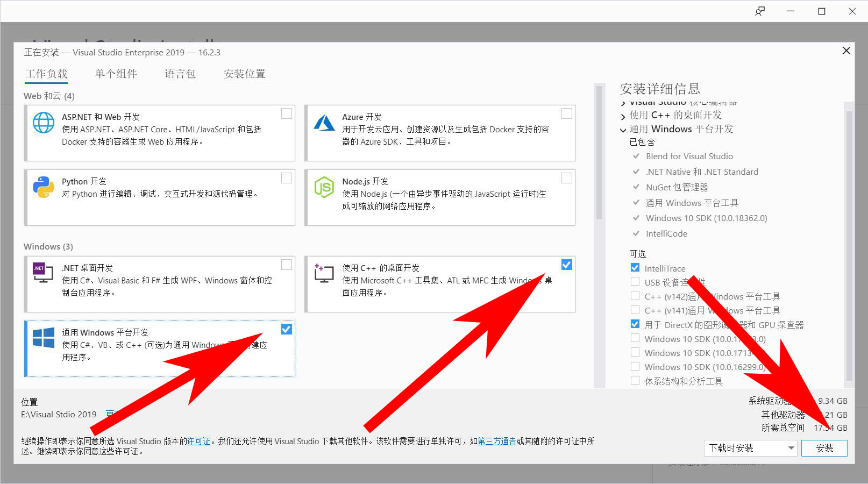Image resolution: width=868 pixels, height=484 pixels.
Task: Click the Web 和云 (4) section heading
Action: tap(49, 96)
